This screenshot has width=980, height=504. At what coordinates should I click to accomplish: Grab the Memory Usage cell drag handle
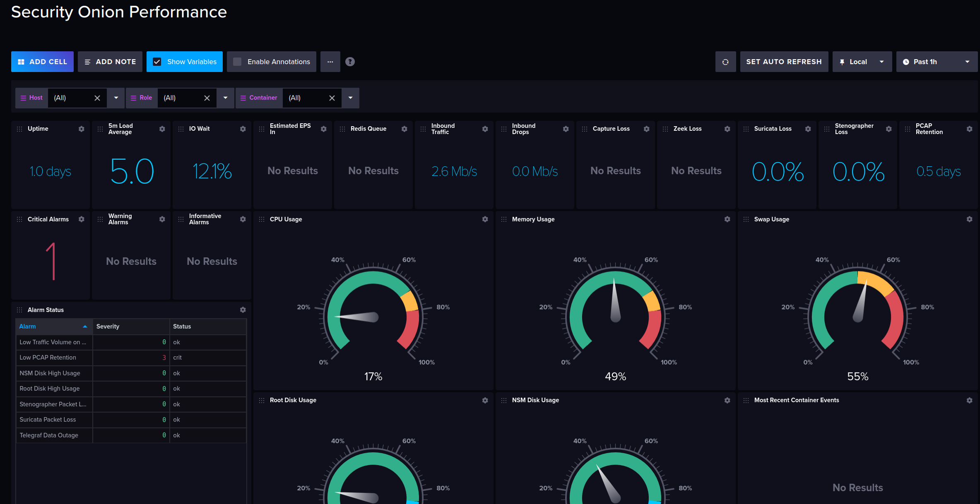tap(504, 219)
